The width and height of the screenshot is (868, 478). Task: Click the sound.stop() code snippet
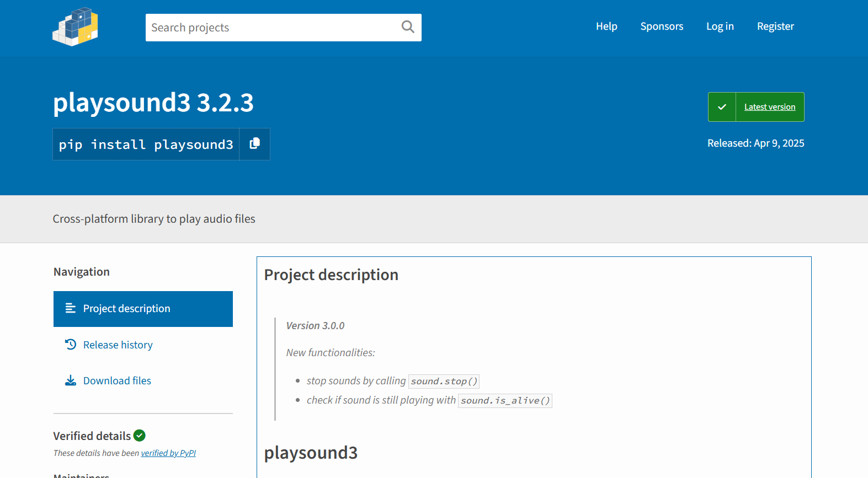click(444, 382)
